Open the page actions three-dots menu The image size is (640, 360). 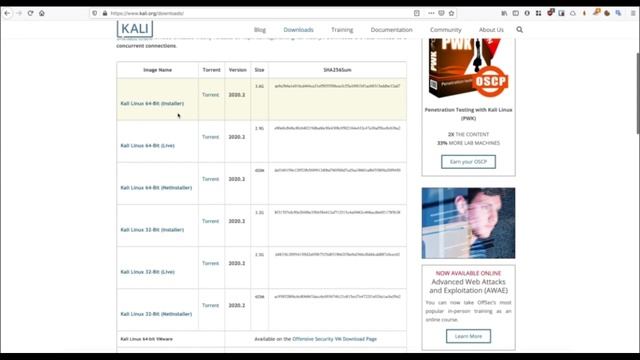pos(431,13)
